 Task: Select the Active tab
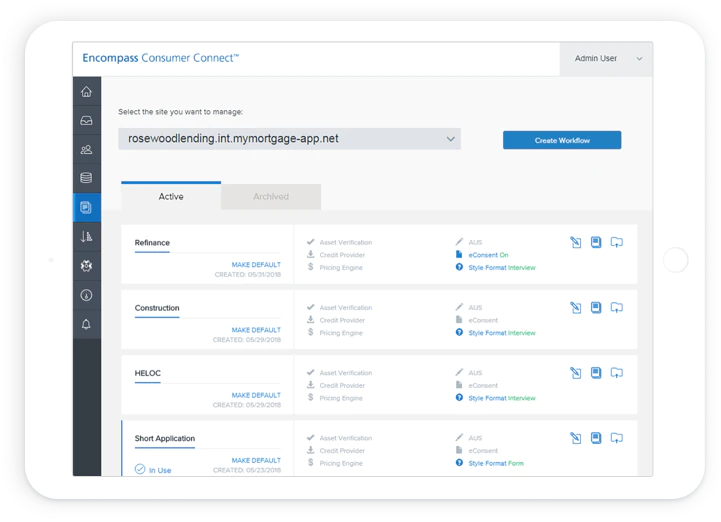tap(171, 196)
